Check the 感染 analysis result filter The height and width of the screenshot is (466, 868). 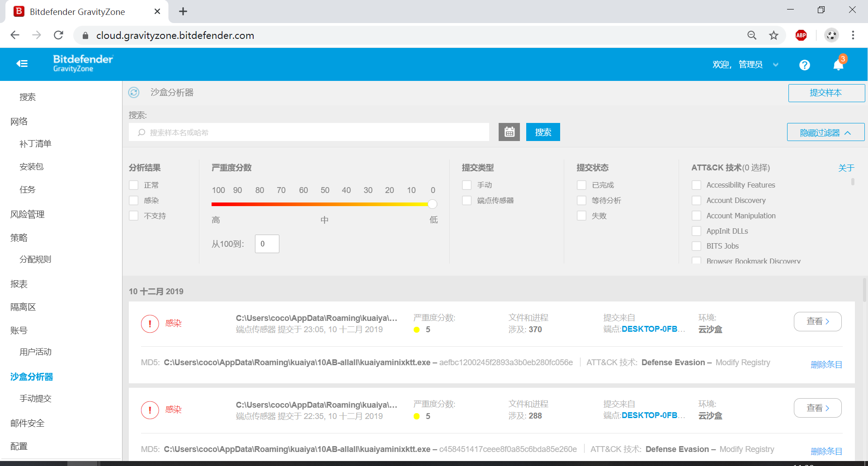point(134,201)
